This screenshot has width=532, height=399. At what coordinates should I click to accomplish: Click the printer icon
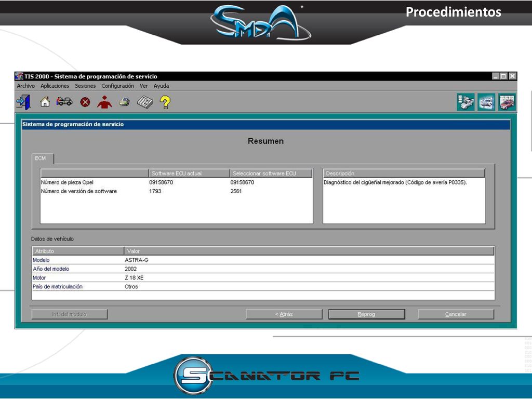click(x=125, y=102)
